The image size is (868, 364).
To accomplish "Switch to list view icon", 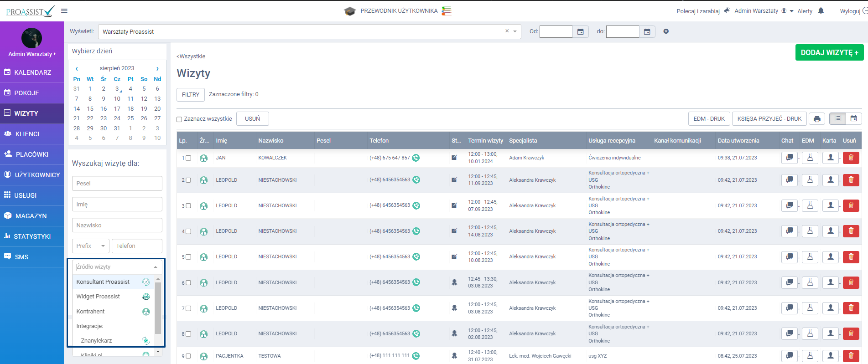I will 838,118.
